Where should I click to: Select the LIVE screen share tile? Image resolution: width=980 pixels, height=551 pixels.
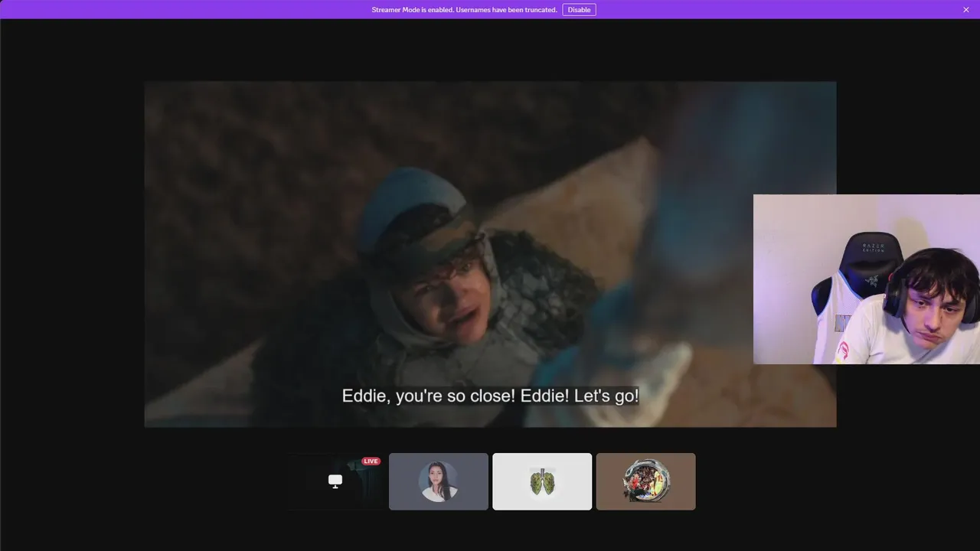[x=335, y=481]
